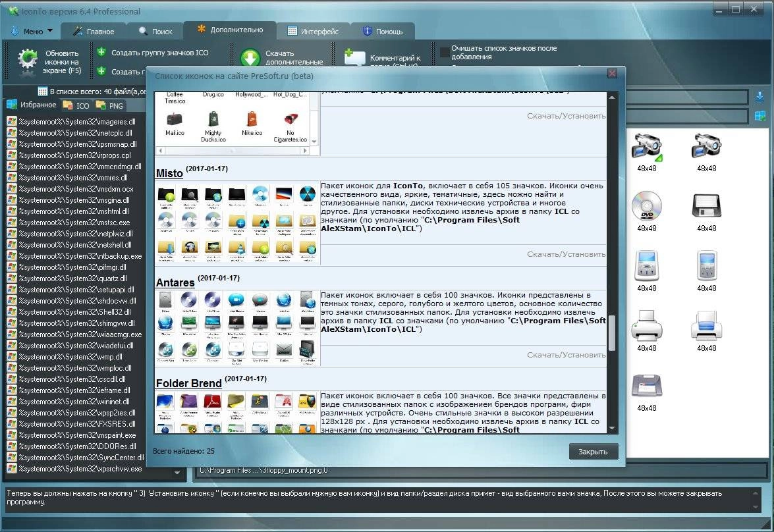Select the narrow silver media player icon
This screenshot has height=532, width=774.
[x=706, y=265]
